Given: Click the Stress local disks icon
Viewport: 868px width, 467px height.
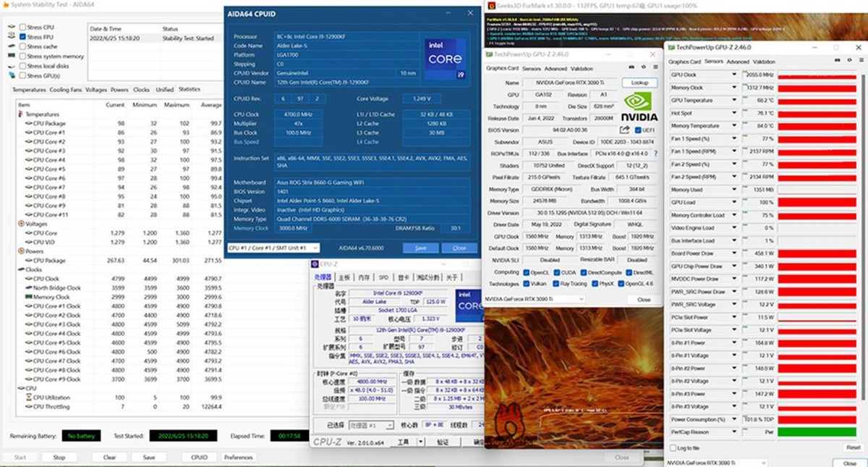Looking at the screenshot, I should pyautogui.click(x=11, y=64).
